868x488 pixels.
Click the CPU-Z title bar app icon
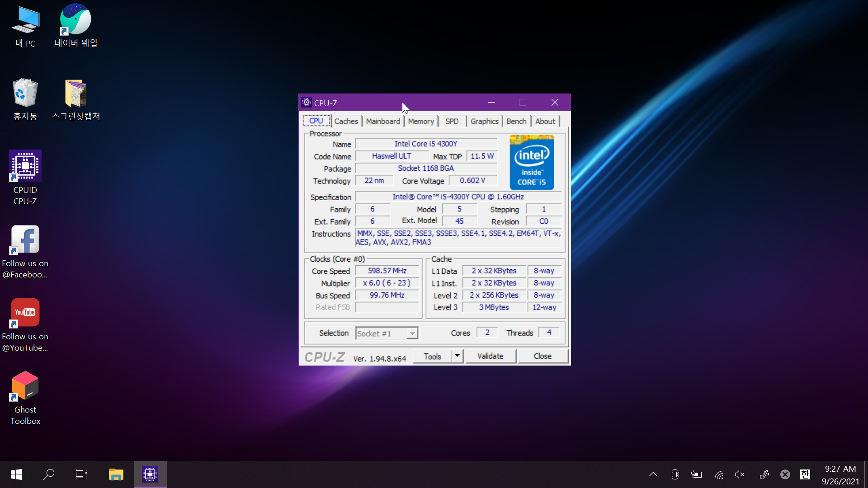click(307, 103)
